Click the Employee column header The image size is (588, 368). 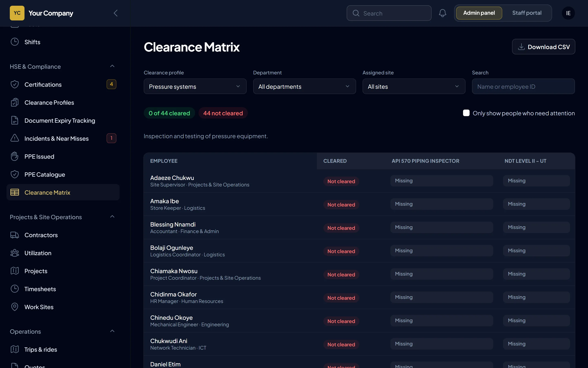[x=164, y=161]
